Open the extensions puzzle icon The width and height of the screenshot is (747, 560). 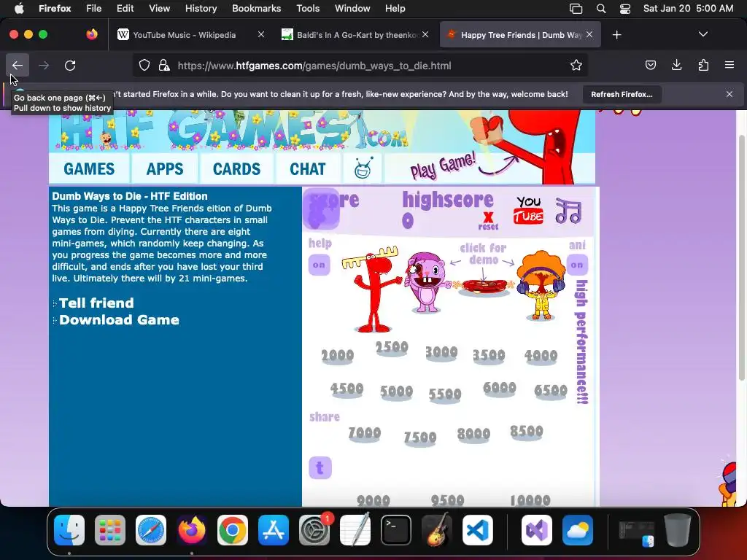coord(703,65)
